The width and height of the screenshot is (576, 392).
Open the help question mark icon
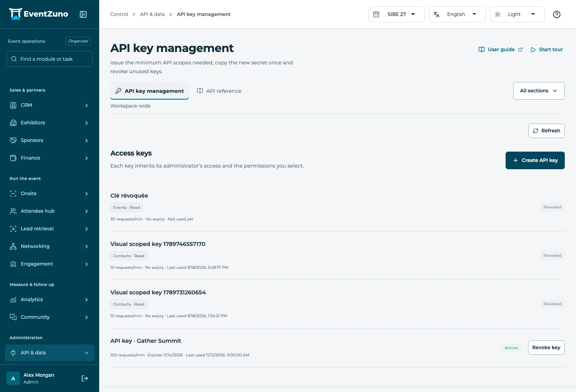pyautogui.click(x=557, y=14)
